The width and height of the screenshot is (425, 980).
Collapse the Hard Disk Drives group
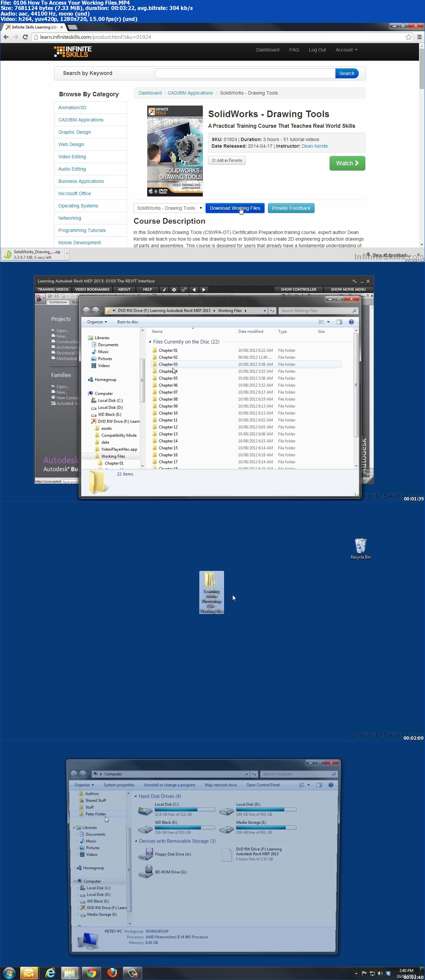(x=136, y=796)
